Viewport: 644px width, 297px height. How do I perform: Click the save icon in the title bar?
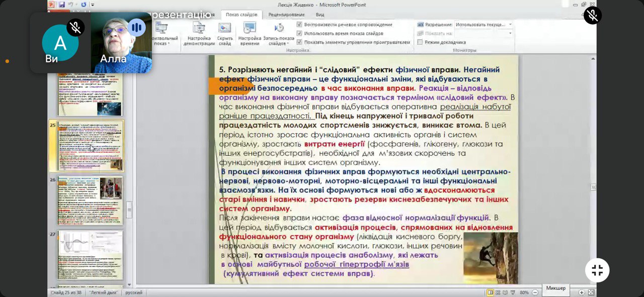62,5
